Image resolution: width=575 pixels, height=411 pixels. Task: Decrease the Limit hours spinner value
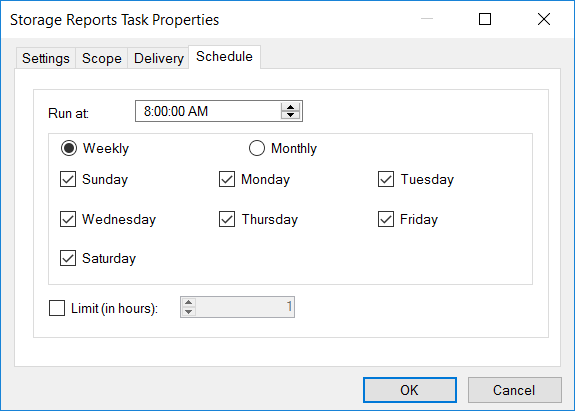click(x=188, y=311)
